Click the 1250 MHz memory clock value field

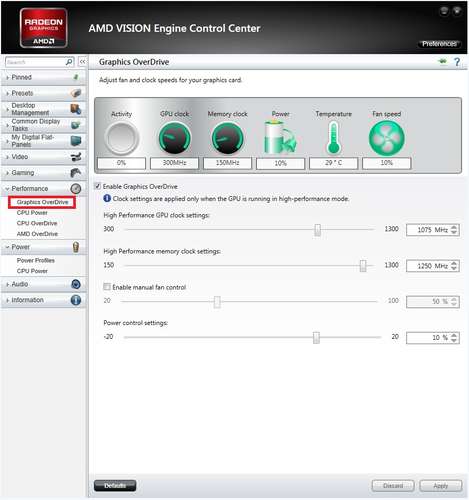point(433,266)
